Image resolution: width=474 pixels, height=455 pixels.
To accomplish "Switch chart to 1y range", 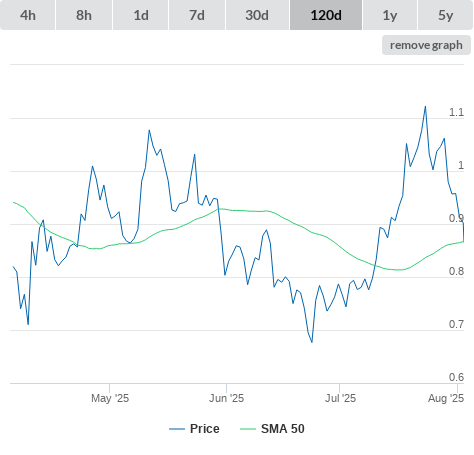I will tap(390, 15).
